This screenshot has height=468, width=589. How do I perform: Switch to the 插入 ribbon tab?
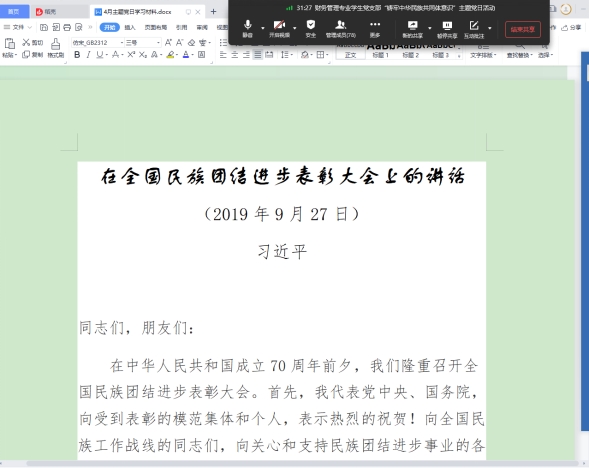130,27
